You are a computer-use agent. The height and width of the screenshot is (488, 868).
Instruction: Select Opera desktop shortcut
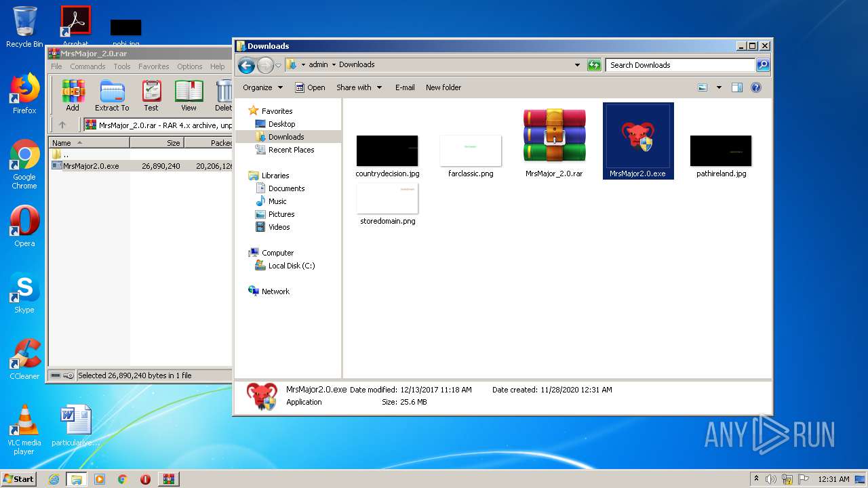(x=24, y=226)
